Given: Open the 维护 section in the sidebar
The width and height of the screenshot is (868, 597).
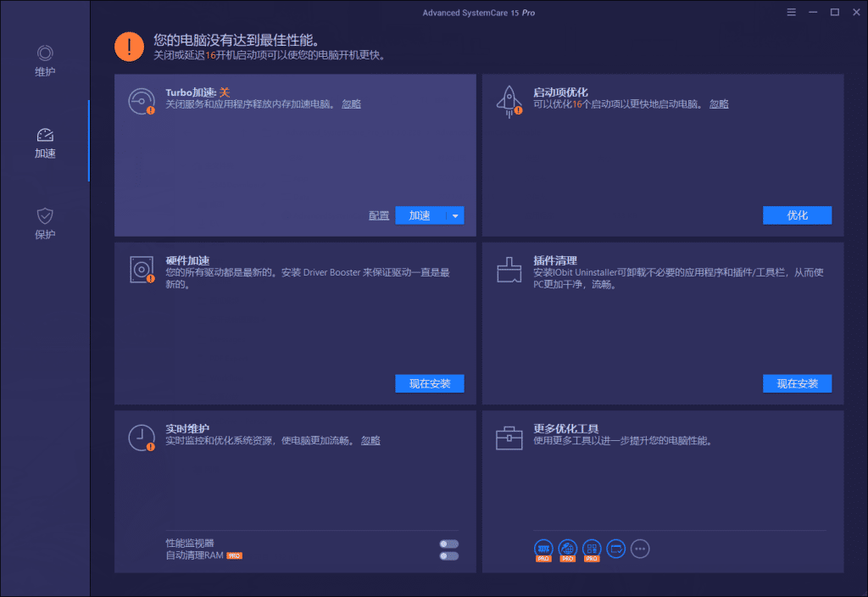Looking at the screenshot, I should (45, 60).
